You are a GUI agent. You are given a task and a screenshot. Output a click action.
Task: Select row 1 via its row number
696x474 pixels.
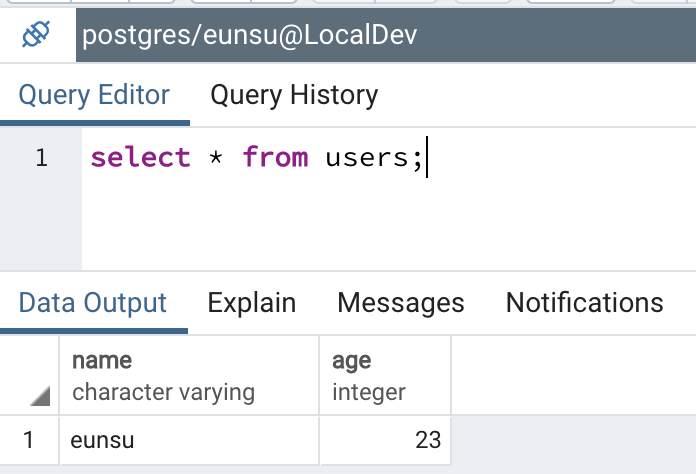coord(29,440)
